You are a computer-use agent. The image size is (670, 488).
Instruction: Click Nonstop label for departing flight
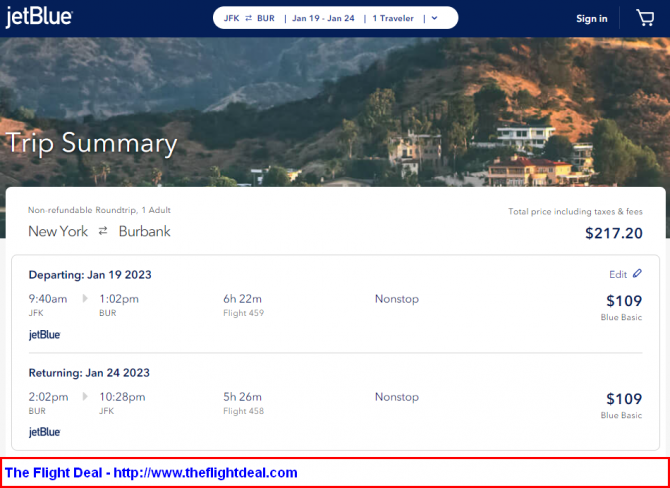[x=397, y=299]
